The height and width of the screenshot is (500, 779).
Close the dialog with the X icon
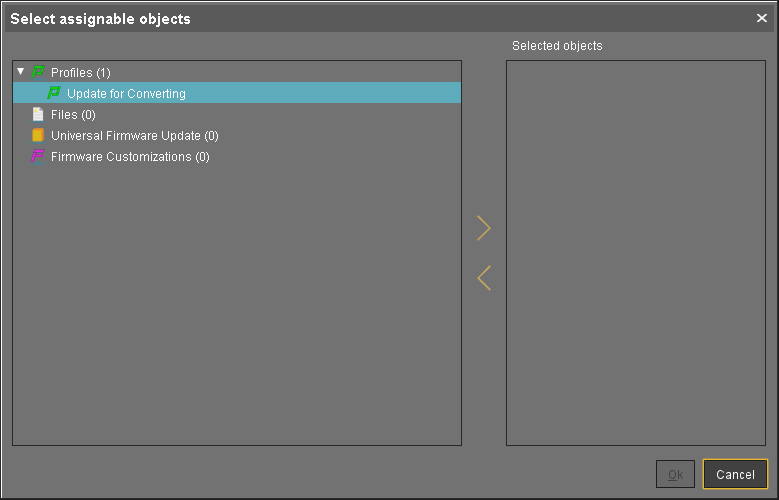pos(762,18)
